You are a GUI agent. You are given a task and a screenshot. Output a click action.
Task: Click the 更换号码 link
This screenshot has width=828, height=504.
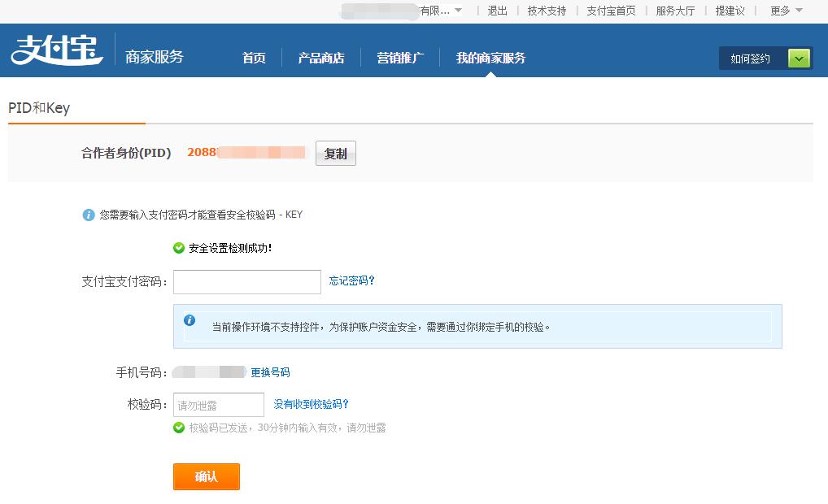[x=270, y=372]
